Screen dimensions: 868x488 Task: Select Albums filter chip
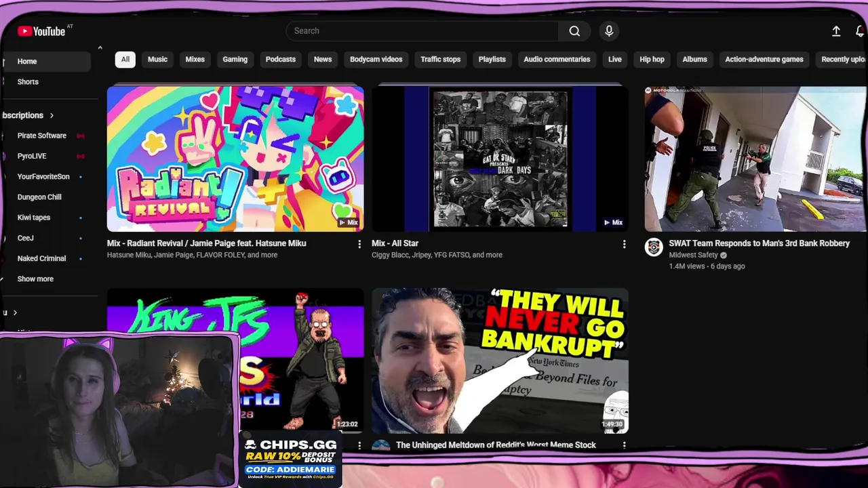click(694, 59)
